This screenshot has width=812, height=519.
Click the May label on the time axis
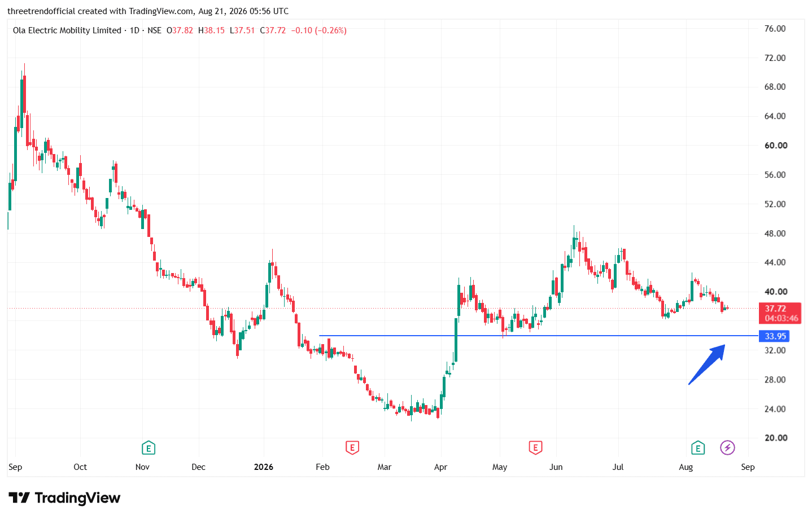point(500,467)
